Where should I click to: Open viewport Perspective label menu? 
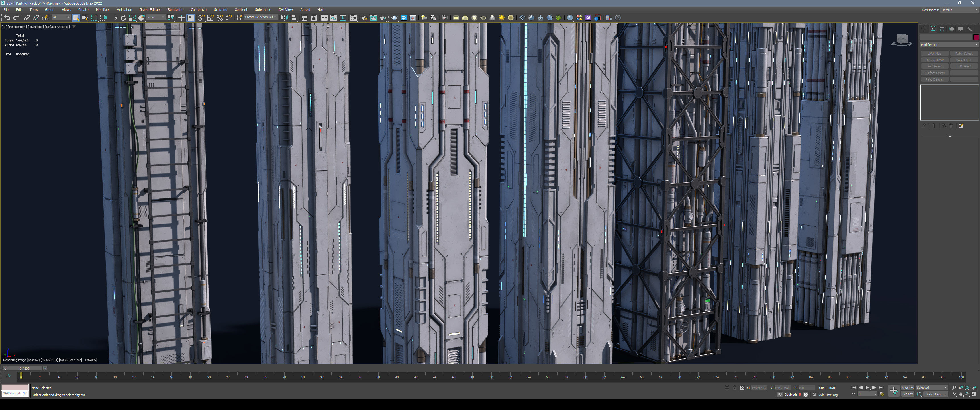pos(17,27)
